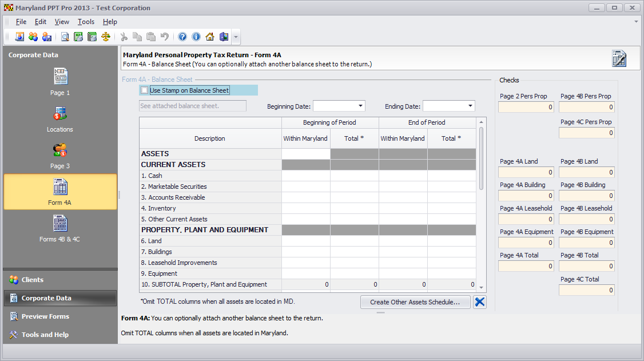Click Cash beginning Within Maryland cell
This screenshot has width=644, height=361.
click(x=305, y=176)
